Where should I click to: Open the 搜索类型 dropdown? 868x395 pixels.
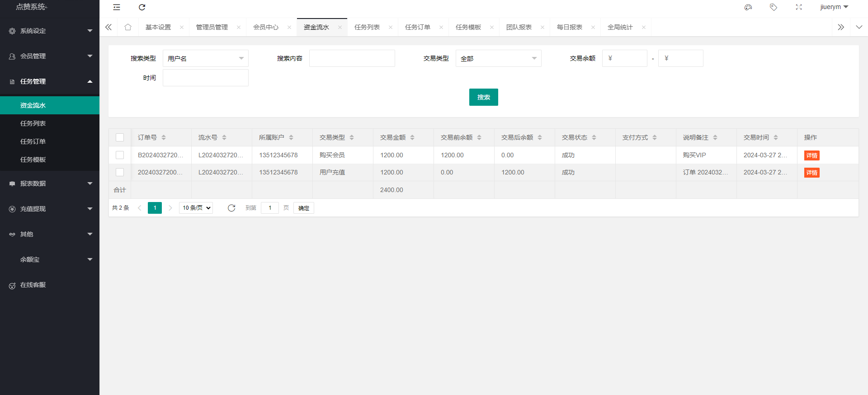[x=205, y=58]
